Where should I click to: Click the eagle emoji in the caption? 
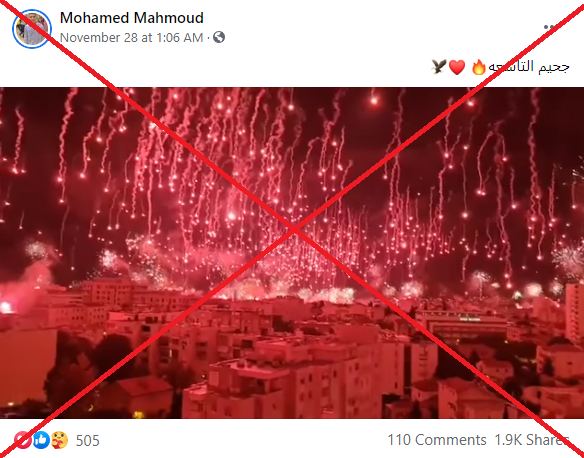coord(439,67)
